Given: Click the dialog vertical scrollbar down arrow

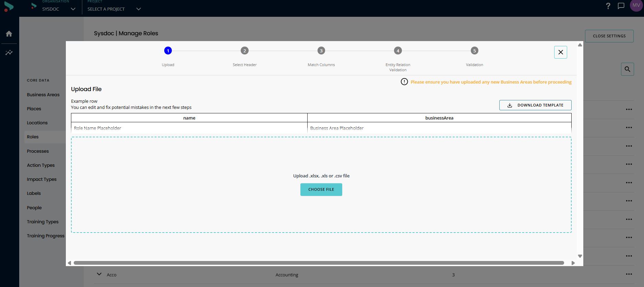Looking at the screenshot, I should [x=580, y=256].
